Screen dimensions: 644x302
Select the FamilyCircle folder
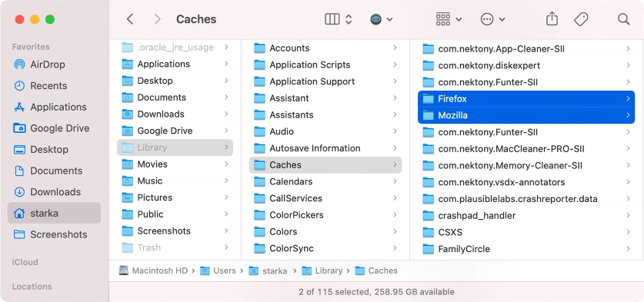pos(526,249)
